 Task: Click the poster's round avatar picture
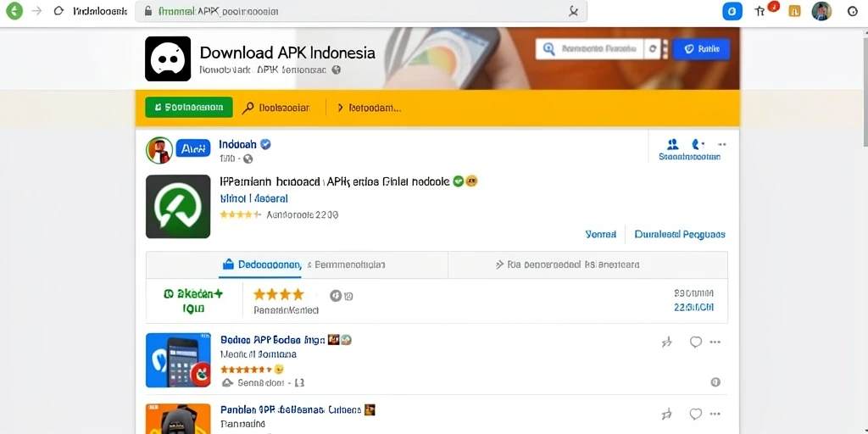(159, 150)
